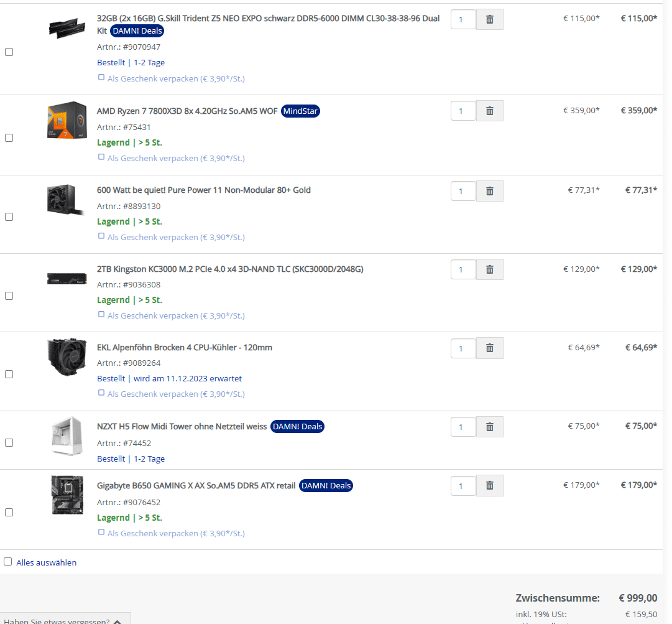Trash the NZXT H5 Flow case item
The image size is (672, 624).
(x=489, y=427)
